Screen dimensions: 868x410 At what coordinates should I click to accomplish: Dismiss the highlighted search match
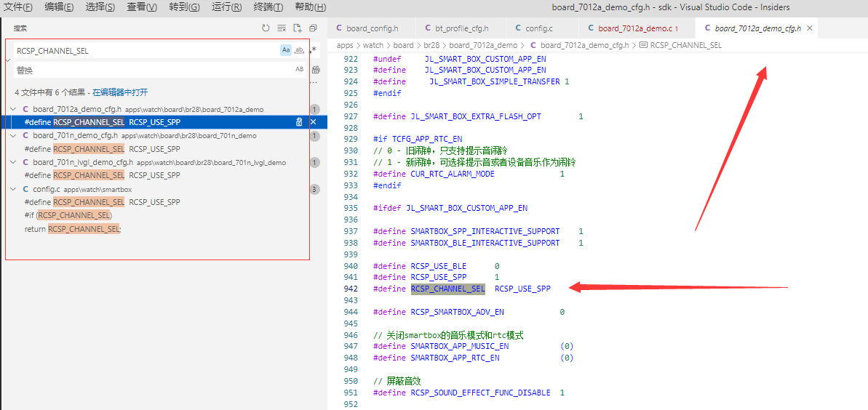tap(314, 122)
